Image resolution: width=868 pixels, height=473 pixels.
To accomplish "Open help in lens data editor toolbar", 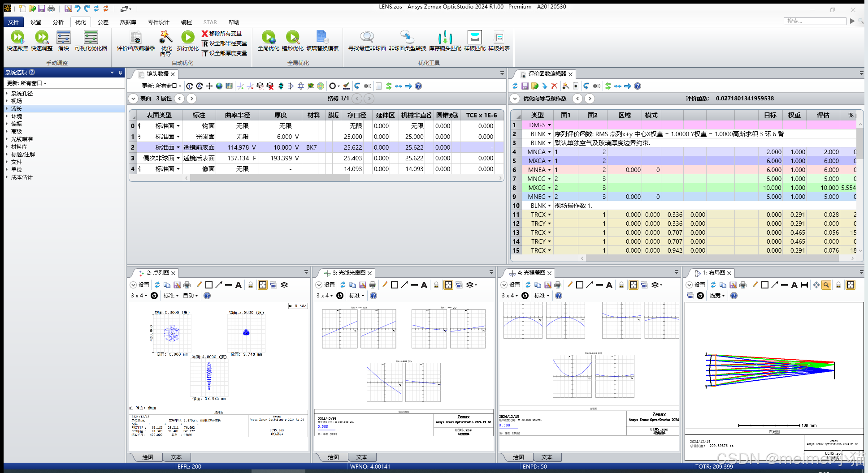I will tap(418, 86).
